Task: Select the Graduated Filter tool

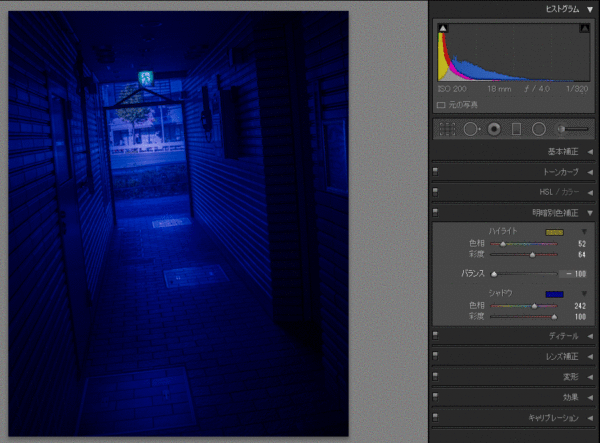Action: pyautogui.click(x=516, y=129)
